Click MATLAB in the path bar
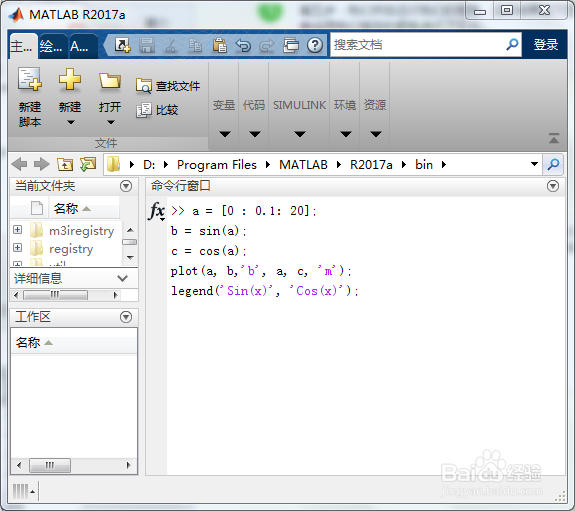The image size is (575, 511). point(303,165)
